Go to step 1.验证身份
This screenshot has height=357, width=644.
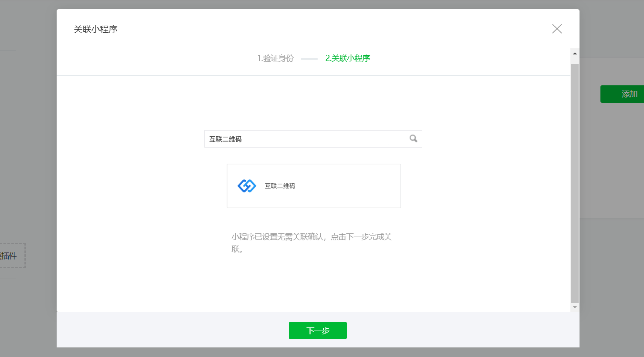coord(275,58)
